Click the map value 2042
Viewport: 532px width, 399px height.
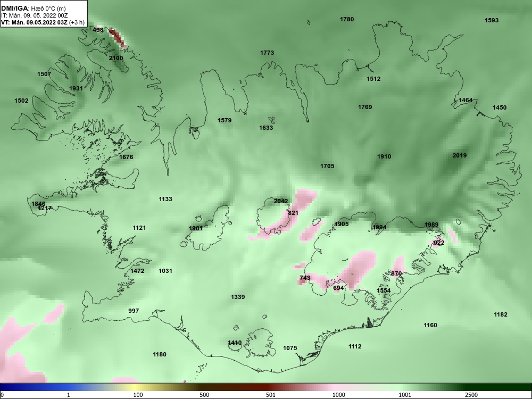pyautogui.click(x=281, y=201)
